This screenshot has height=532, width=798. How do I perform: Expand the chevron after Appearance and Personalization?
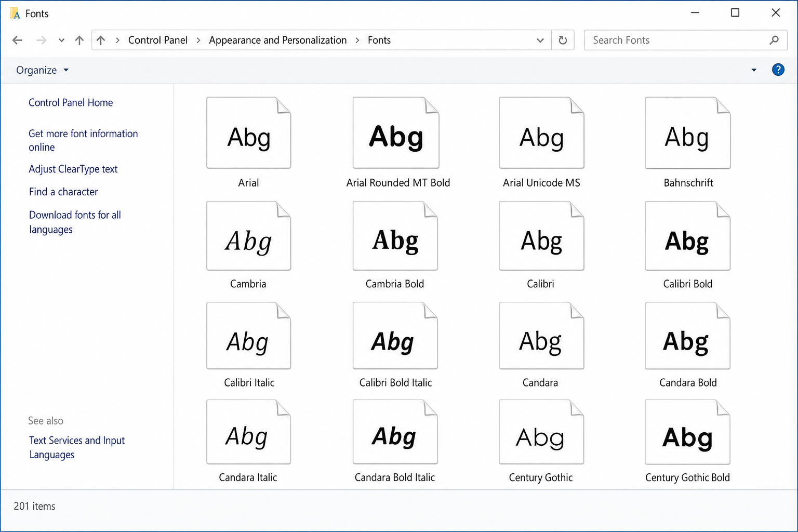click(357, 40)
